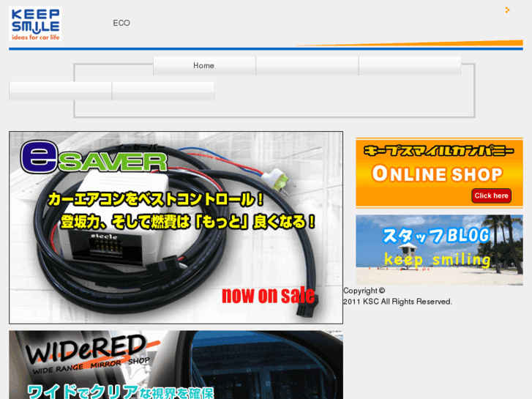532x399 pixels.
Task: Click the Keep Smile logo
Action: 35,23
